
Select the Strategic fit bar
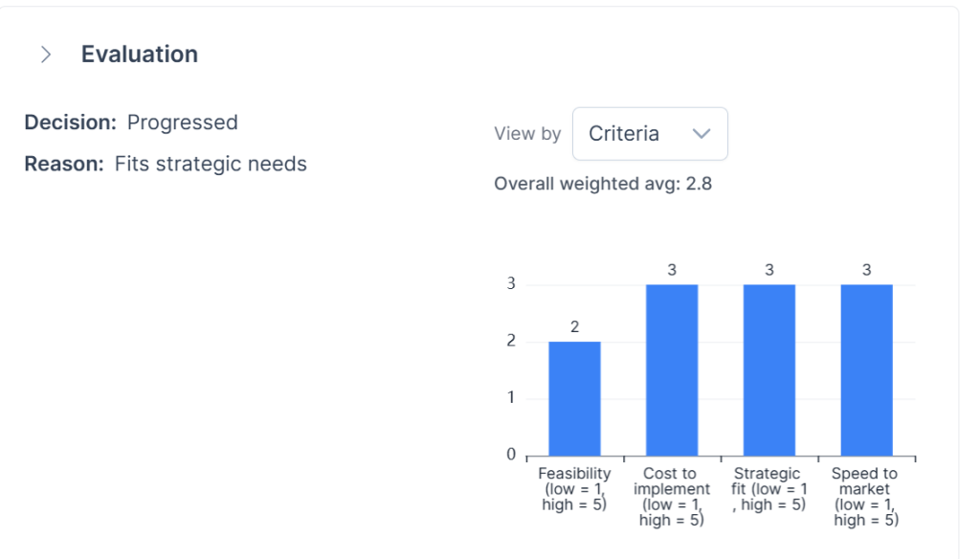769,370
